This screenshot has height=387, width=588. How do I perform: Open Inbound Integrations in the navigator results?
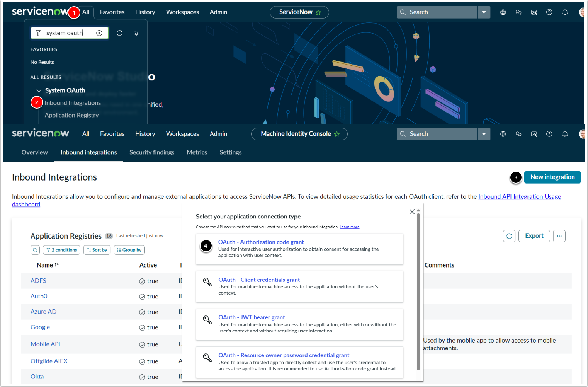(73, 103)
